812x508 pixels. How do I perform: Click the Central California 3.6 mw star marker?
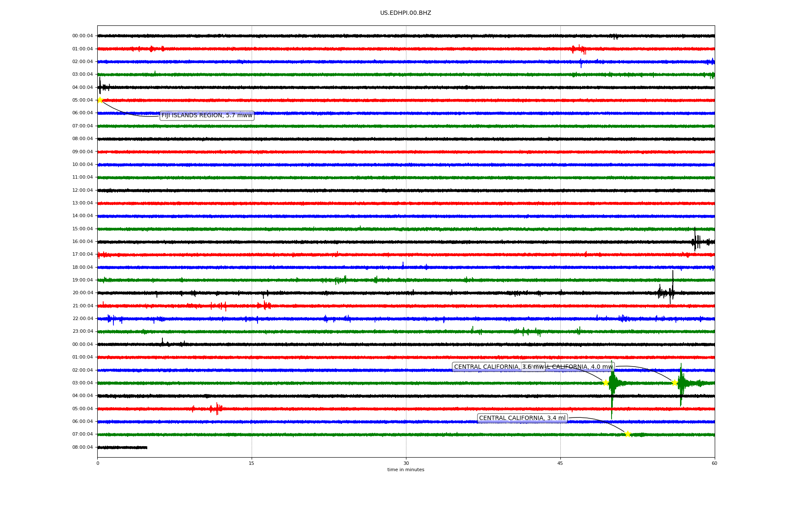pos(606,383)
